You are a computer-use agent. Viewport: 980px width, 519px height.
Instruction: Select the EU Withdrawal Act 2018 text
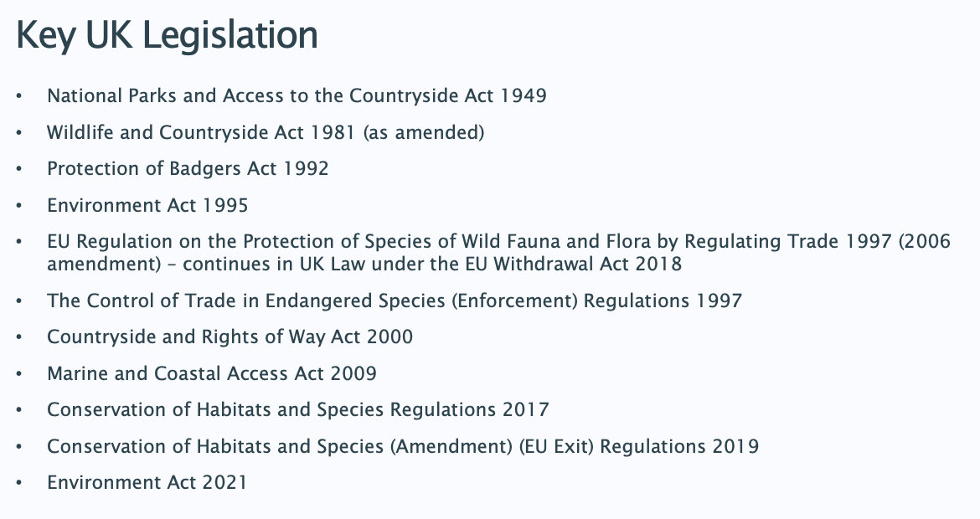(x=573, y=264)
